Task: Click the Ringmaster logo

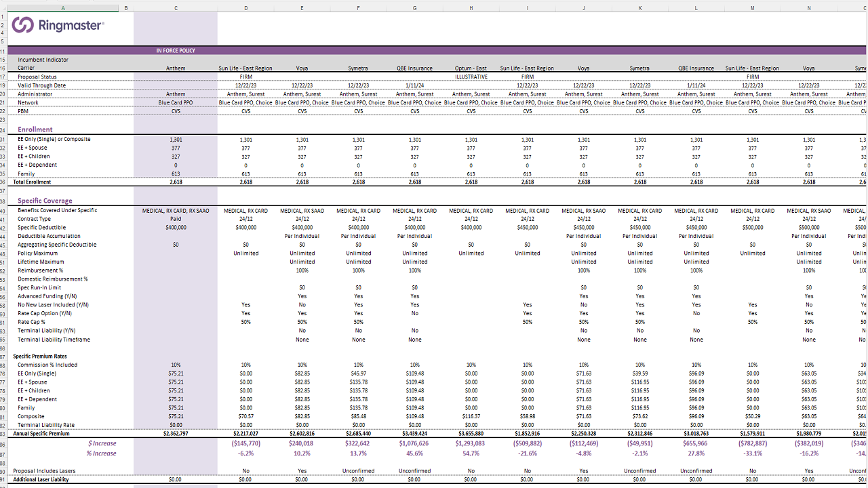Action: [x=58, y=25]
